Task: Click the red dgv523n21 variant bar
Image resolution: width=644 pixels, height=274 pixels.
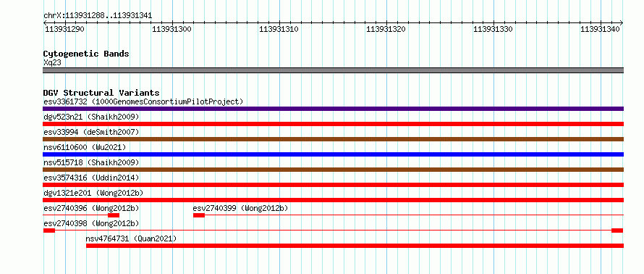Action: point(333,124)
